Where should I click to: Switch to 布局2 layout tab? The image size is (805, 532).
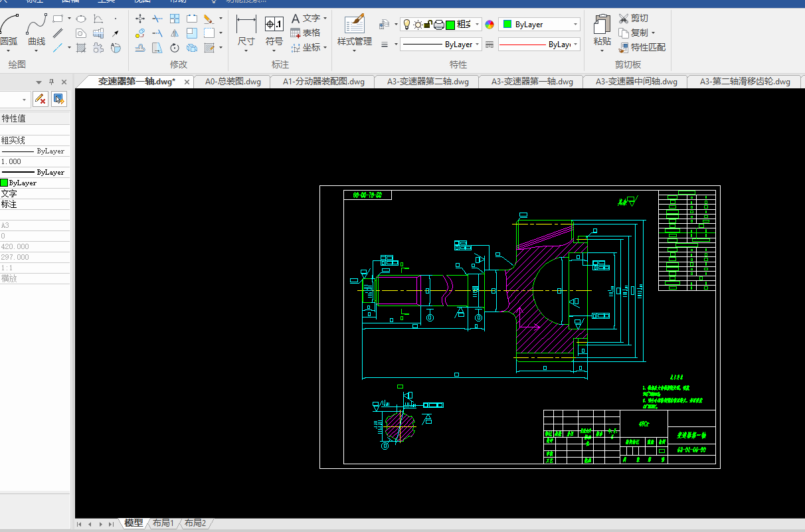click(x=195, y=523)
